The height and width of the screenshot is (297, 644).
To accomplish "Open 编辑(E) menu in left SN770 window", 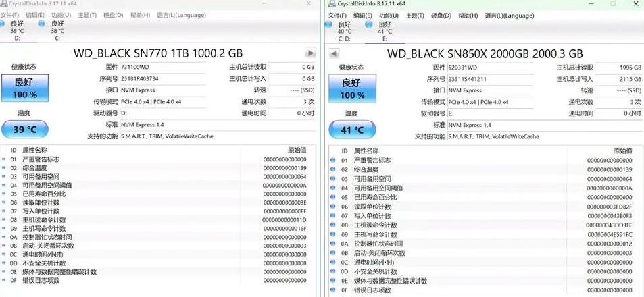I will (34, 15).
